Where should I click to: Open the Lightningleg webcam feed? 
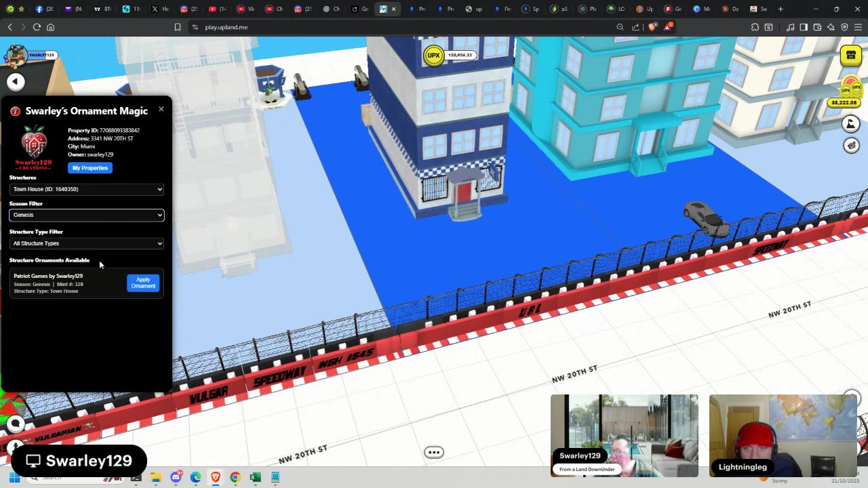[x=783, y=436]
